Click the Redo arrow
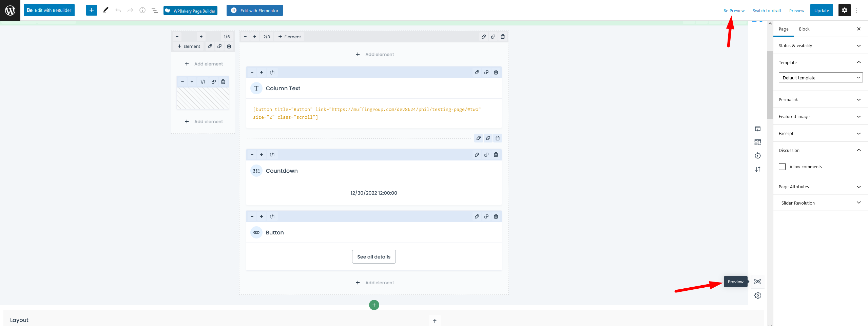 (x=130, y=10)
